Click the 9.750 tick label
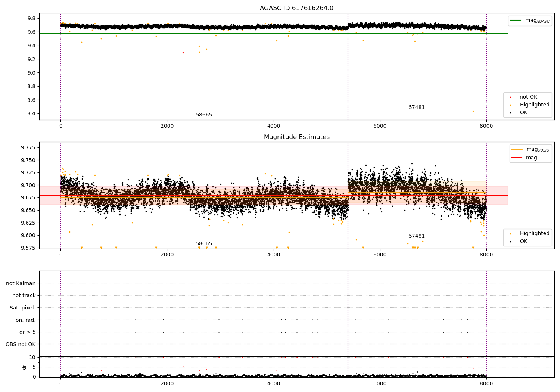 28,161
